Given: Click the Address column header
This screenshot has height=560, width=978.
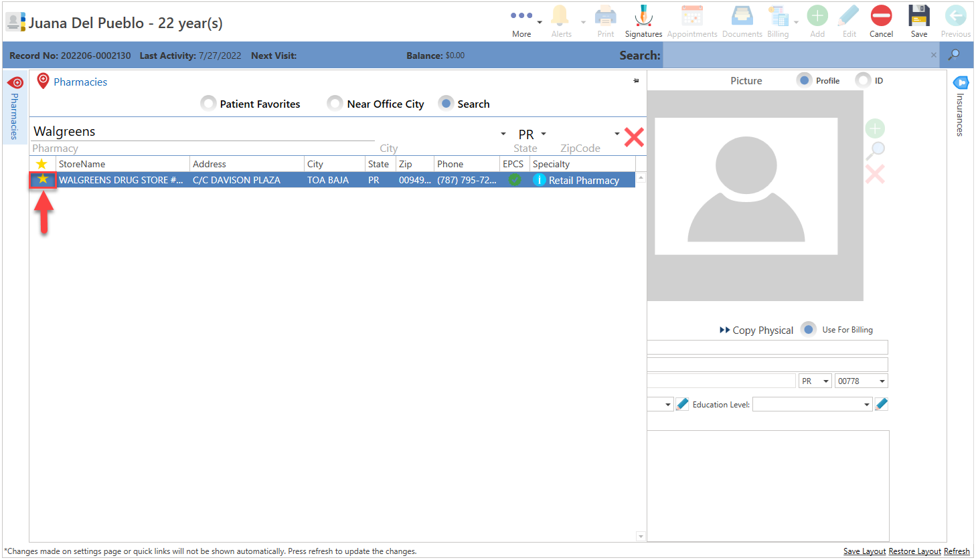Looking at the screenshot, I should [247, 164].
